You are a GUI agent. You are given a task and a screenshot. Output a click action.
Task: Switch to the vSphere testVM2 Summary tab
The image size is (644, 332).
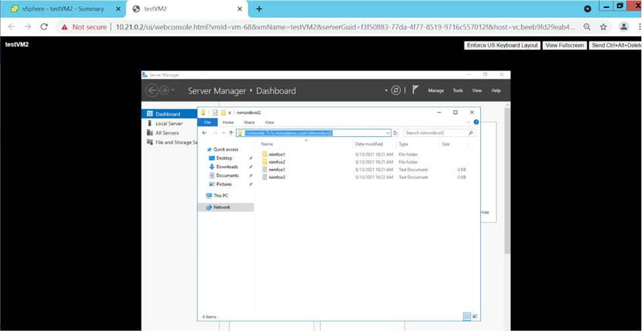pos(64,9)
